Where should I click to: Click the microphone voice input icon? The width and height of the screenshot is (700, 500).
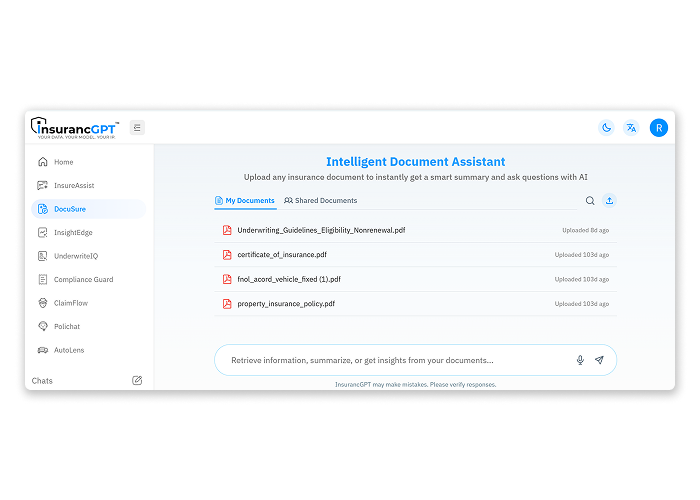(580, 360)
